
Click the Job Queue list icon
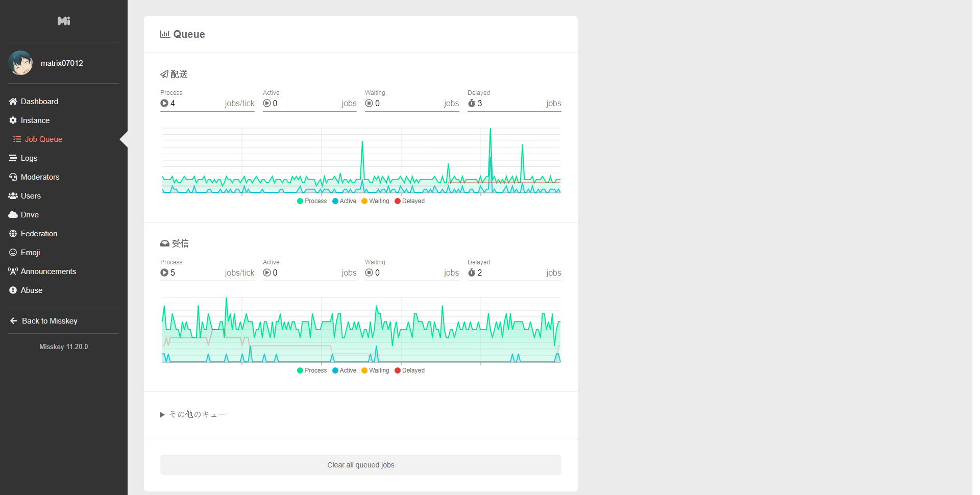point(17,139)
